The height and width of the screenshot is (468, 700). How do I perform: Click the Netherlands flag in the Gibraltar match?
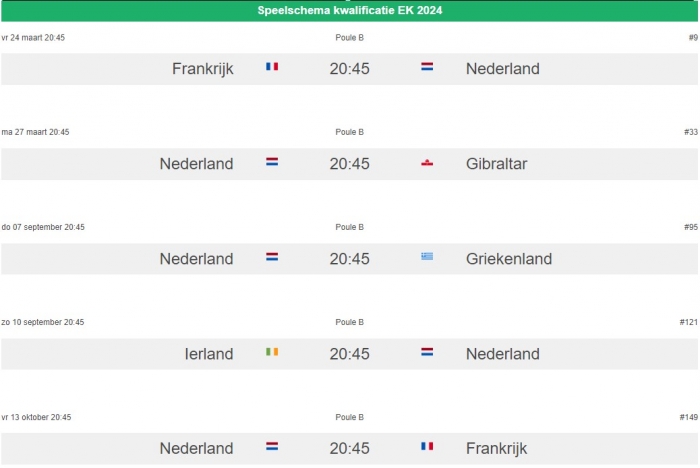272,162
